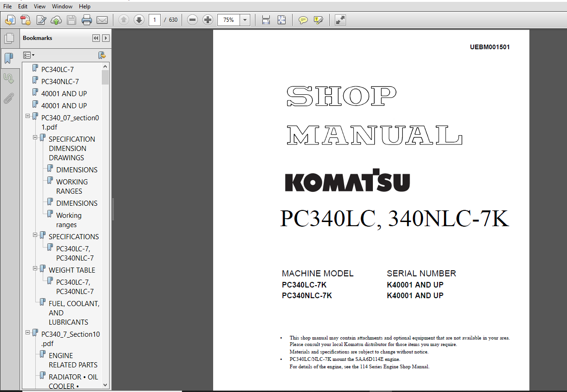
Task: Open the Signatures panel icon in sidebar
Action: point(8,78)
